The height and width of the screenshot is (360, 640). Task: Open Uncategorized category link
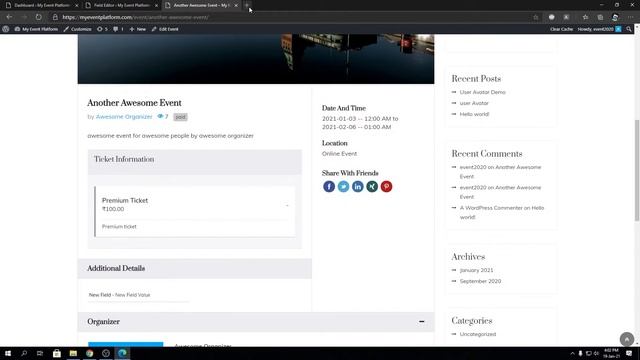click(478, 334)
